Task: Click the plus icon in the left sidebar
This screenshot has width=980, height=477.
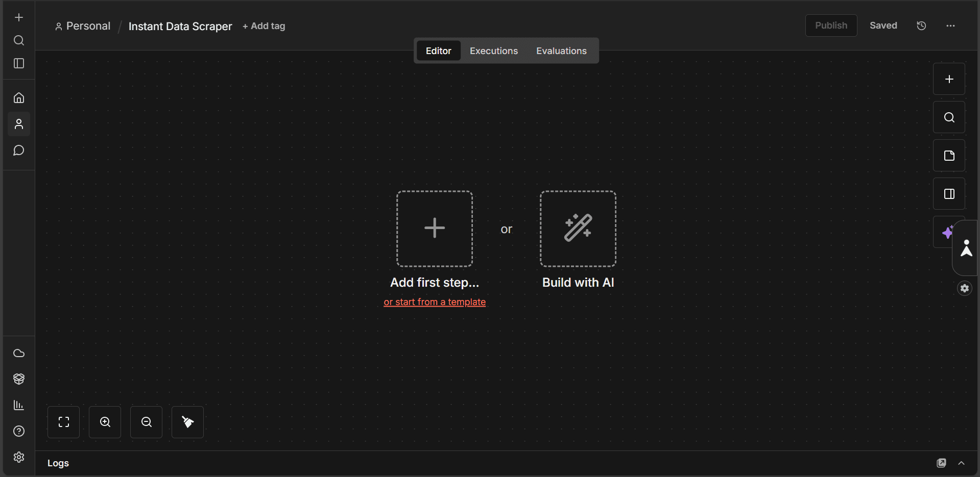Action: [x=19, y=17]
